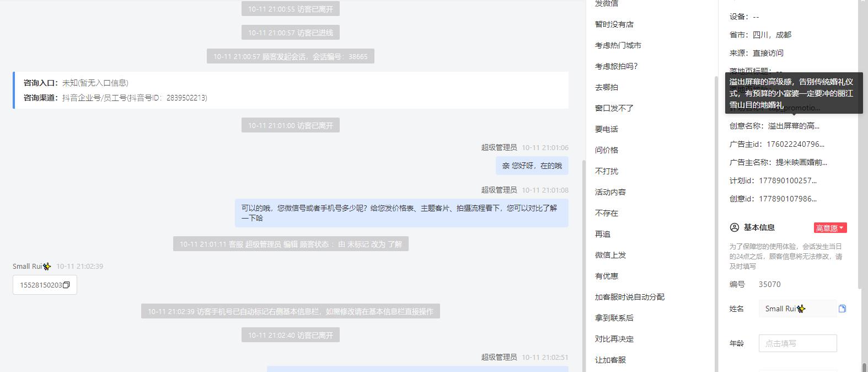Viewport: 868px width, 372px height.
Task: Click the 咨询渠道 抖音企业号 line
Action: click(x=115, y=98)
